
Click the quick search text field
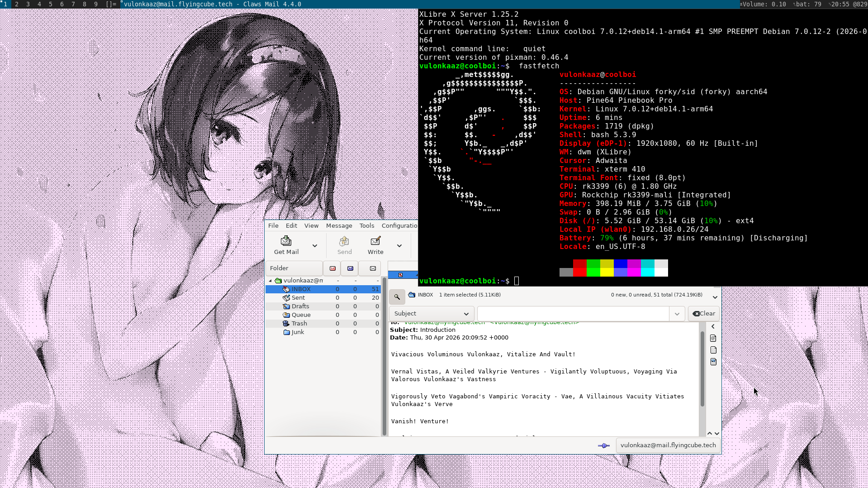(x=573, y=314)
